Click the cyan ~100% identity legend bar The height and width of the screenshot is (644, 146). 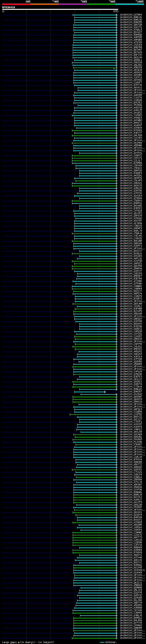(130, 4)
